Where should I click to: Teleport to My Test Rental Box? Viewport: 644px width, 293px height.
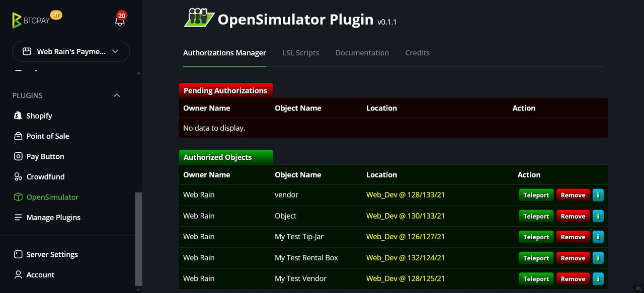[536, 258]
